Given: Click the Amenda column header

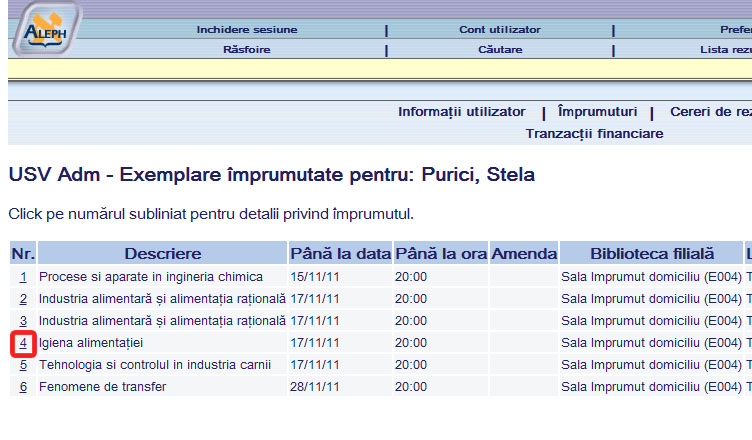Looking at the screenshot, I should pyautogui.click(x=524, y=254).
